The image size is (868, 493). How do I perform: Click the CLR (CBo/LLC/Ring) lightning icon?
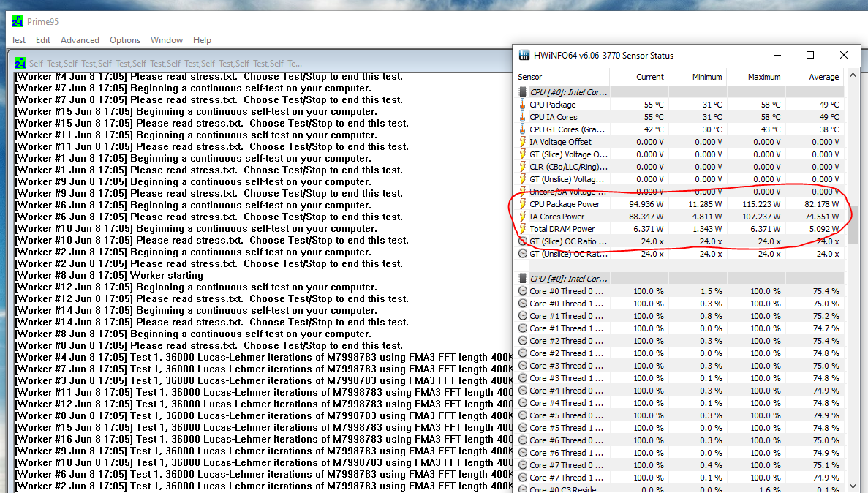tap(522, 166)
